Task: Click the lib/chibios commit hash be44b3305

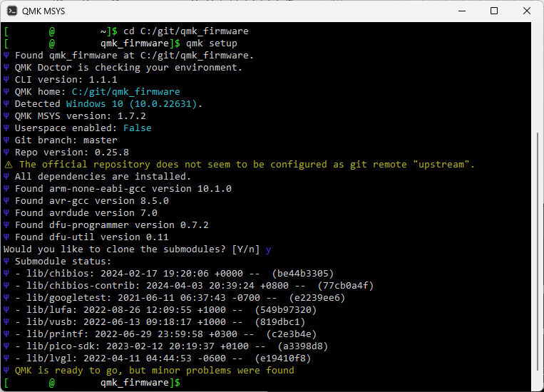Action: click(302, 274)
